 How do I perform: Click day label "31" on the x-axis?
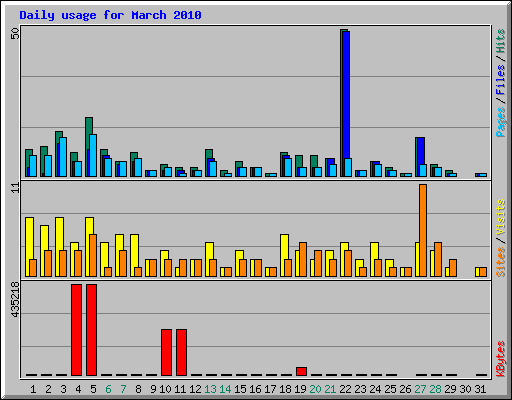tap(480, 389)
